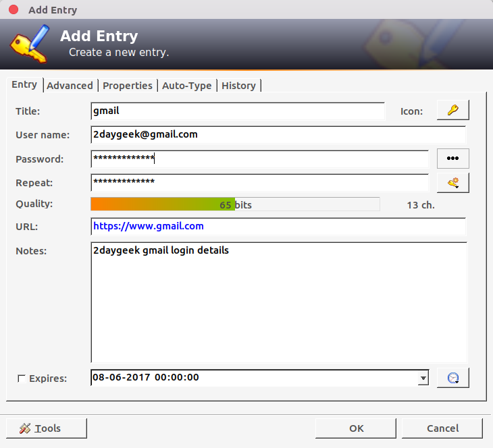
Task: Cancel adding the entry
Action: click(442, 428)
